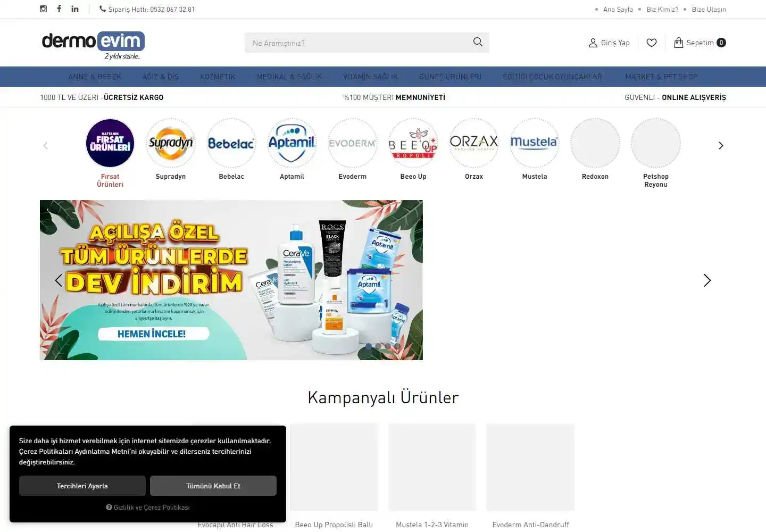Select the Orzax brand circle
The image size is (766, 532).
(474, 143)
